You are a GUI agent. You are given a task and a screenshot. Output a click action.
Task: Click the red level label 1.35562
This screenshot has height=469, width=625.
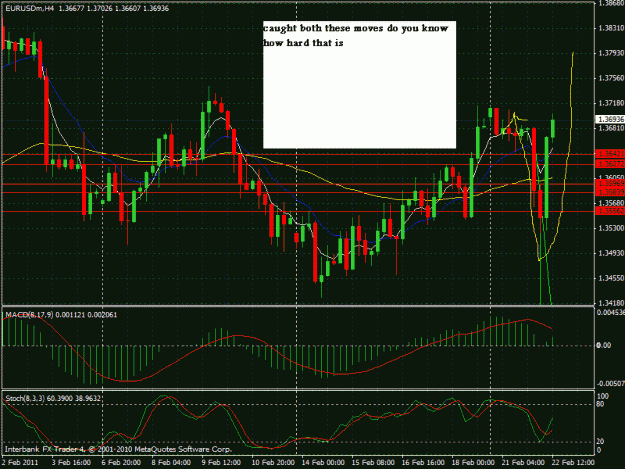[610, 211]
